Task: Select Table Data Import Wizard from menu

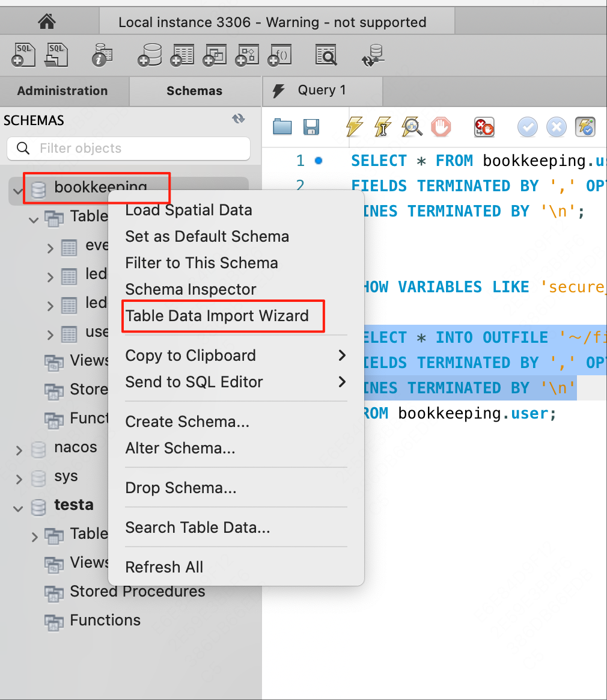Action: pyautogui.click(x=223, y=315)
